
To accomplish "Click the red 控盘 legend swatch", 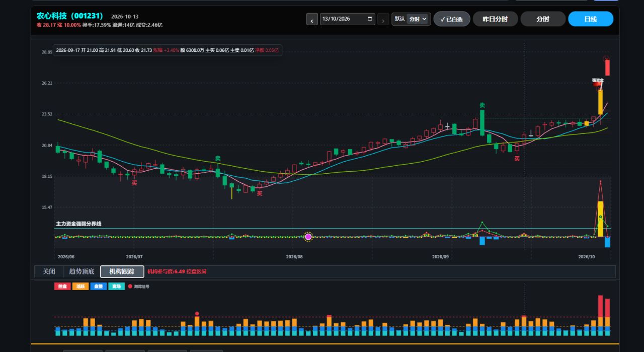I will click(62, 287).
